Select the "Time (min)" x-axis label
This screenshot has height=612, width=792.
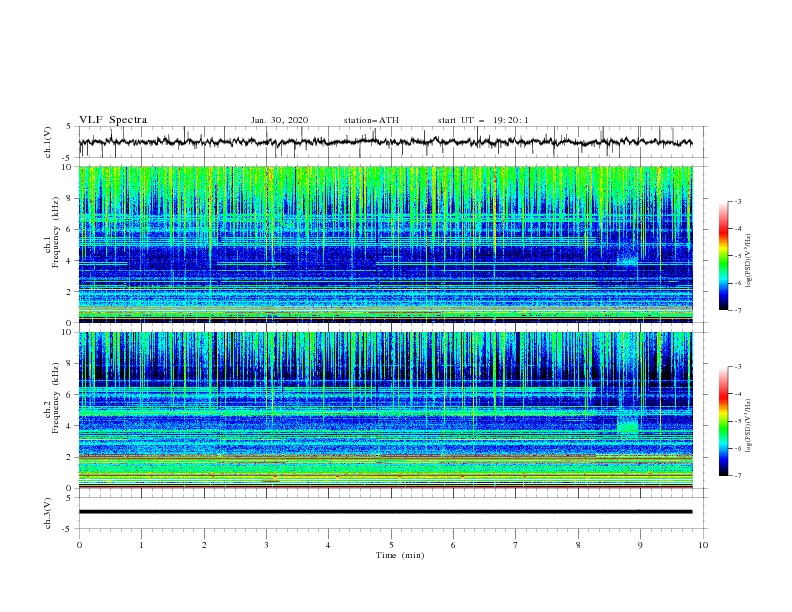(400, 555)
